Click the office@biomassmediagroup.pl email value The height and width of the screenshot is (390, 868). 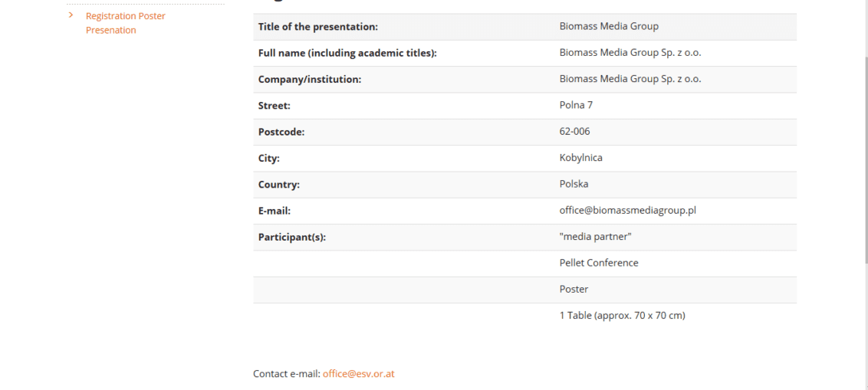point(628,210)
